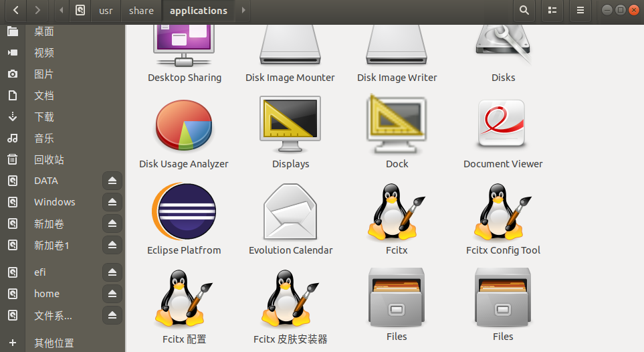Eject the efi volume
The width and height of the screenshot is (644, 352).
tap(112, 272)
